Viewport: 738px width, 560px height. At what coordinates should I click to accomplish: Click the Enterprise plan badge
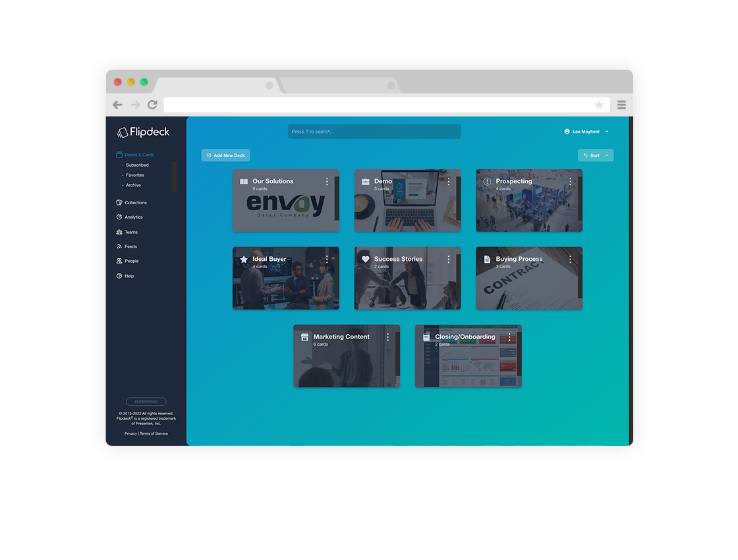146,402
